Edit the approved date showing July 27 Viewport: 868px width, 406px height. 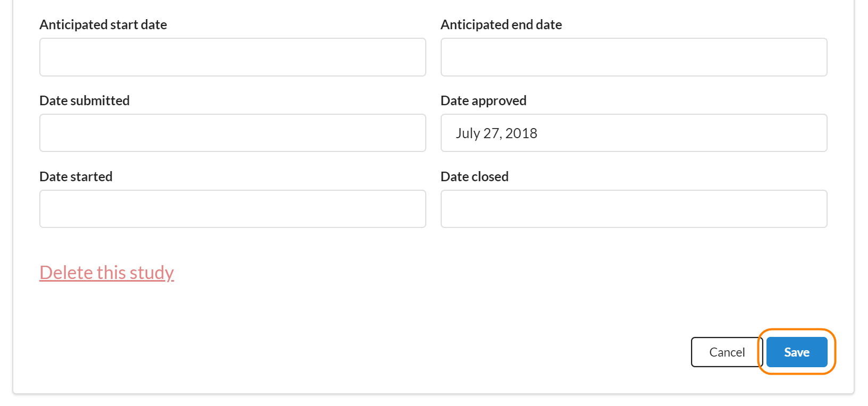tap(634, 133)
